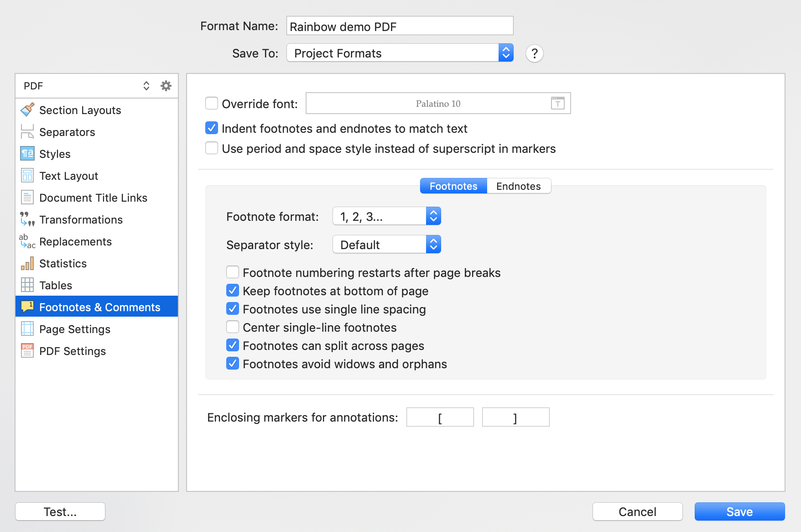Select the PDF Settings pane
The image size is (801, 532).
click(x=97, y=351)
